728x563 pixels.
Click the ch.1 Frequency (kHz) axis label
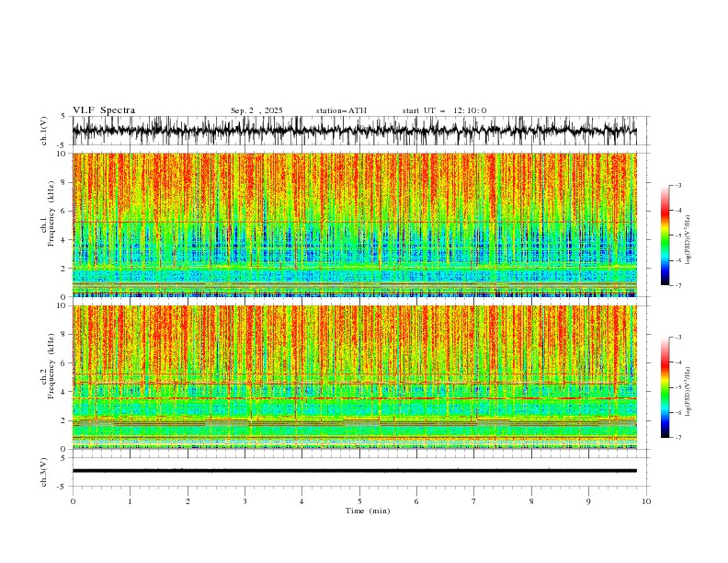click(48, 213)
